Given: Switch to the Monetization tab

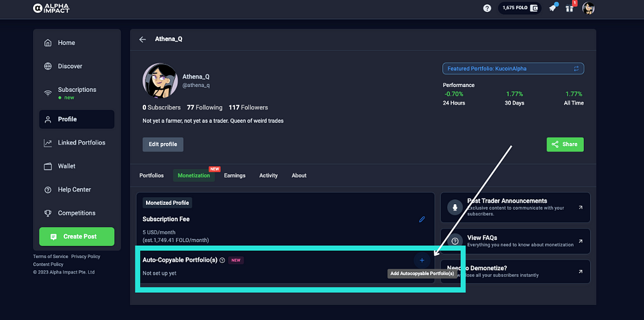Looking at the screenshot, I should point(194,175).
